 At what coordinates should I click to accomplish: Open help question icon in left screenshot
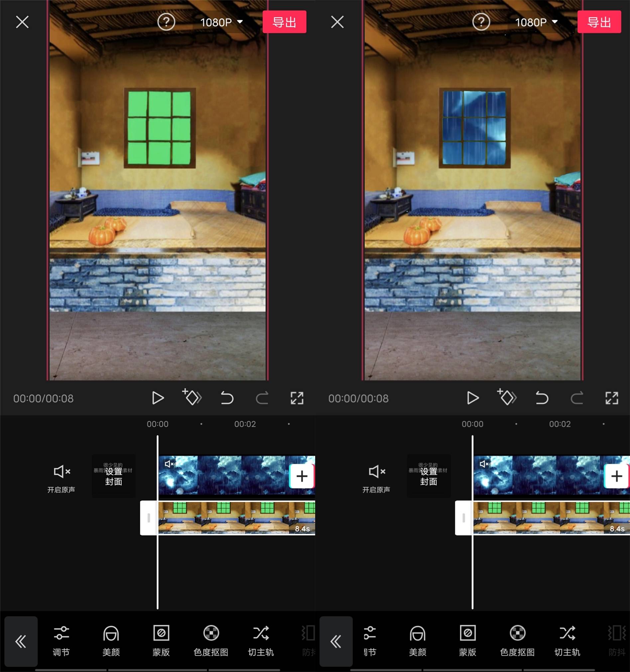coord(166,22)
